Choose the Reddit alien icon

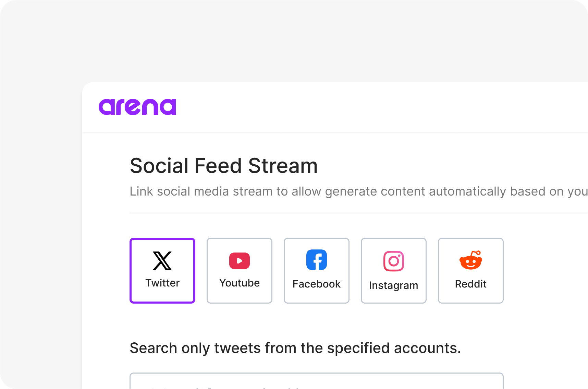click(471, 260)
